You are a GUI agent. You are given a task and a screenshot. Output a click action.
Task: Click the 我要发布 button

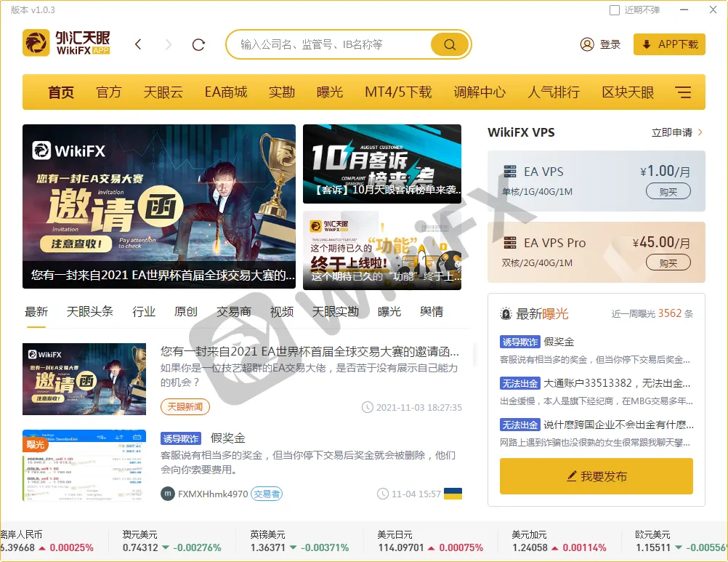click(x=596, y=476)
